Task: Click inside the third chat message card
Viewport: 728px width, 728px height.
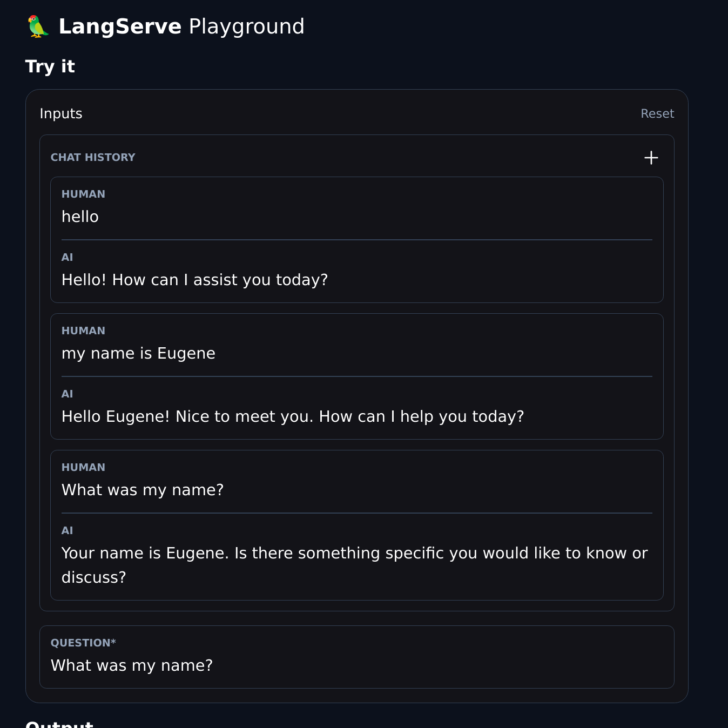Action: [356, 524]
